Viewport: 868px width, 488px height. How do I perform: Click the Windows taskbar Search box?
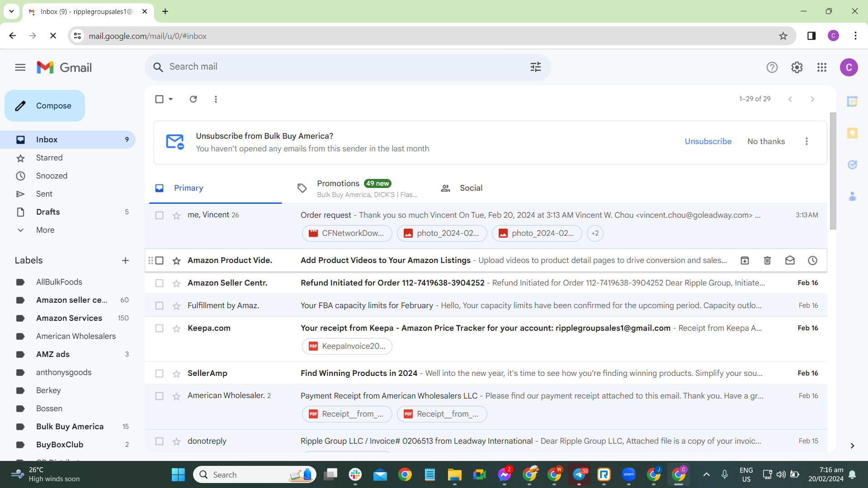(x=255, y=474)
